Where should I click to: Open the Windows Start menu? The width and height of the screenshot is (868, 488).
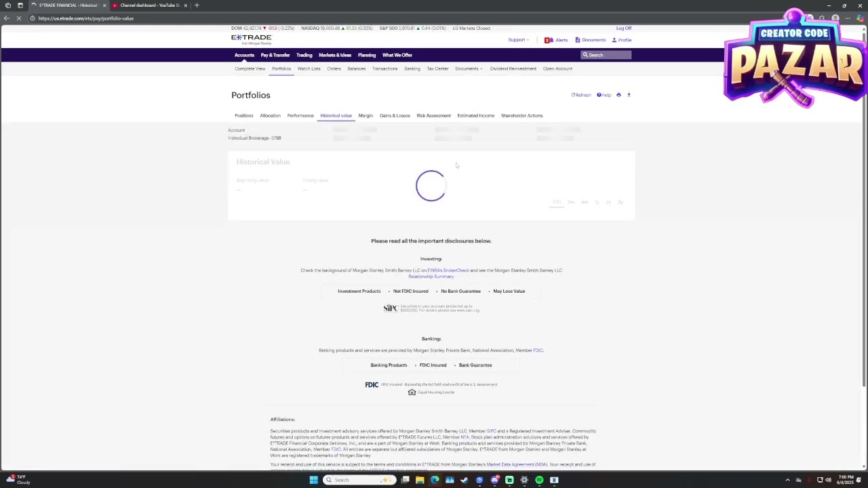click(x=313, y=480)
